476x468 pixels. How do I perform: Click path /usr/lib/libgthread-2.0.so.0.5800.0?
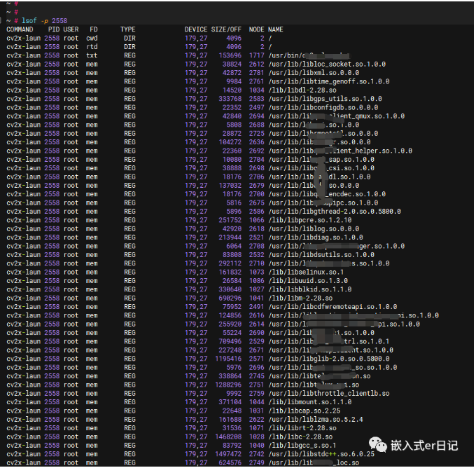(335, 212)
